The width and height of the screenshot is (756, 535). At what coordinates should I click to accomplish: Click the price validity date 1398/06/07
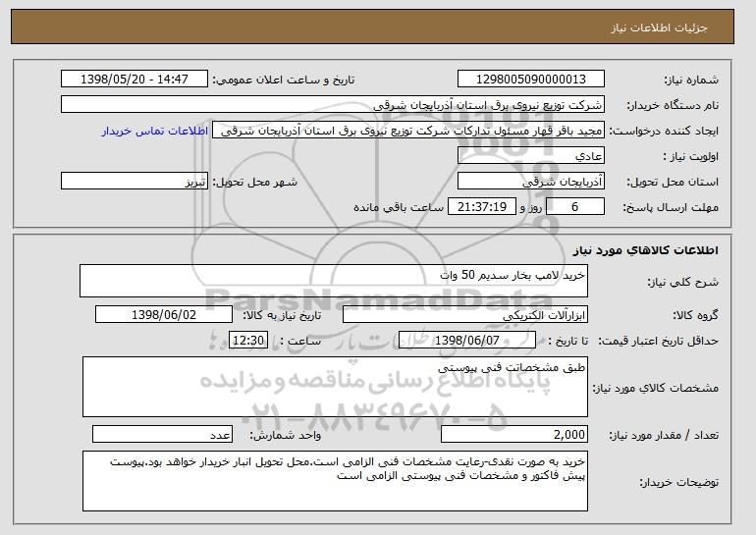click(x=467, y=341)
